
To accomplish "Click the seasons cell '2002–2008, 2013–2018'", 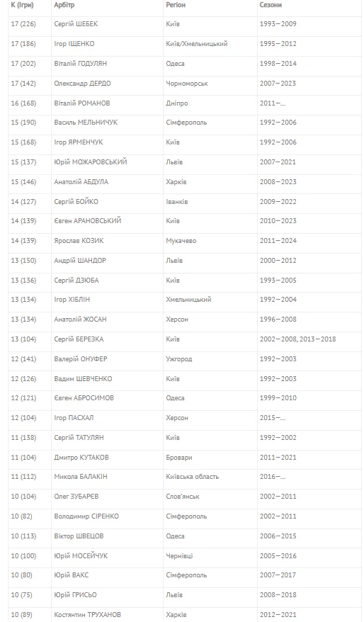I will (x=297, y=339).
